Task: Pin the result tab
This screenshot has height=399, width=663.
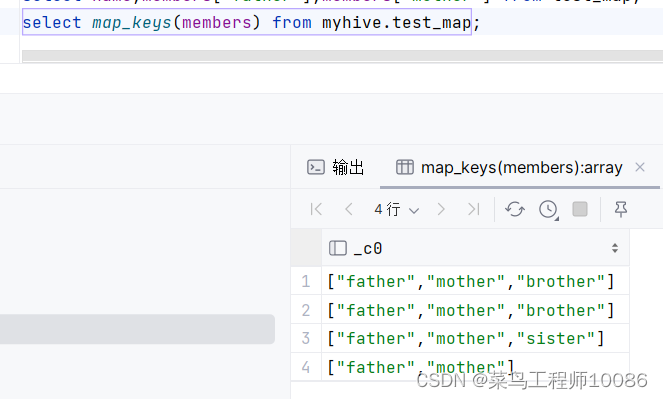Action: pyautogui.click(x=621, y=209)
